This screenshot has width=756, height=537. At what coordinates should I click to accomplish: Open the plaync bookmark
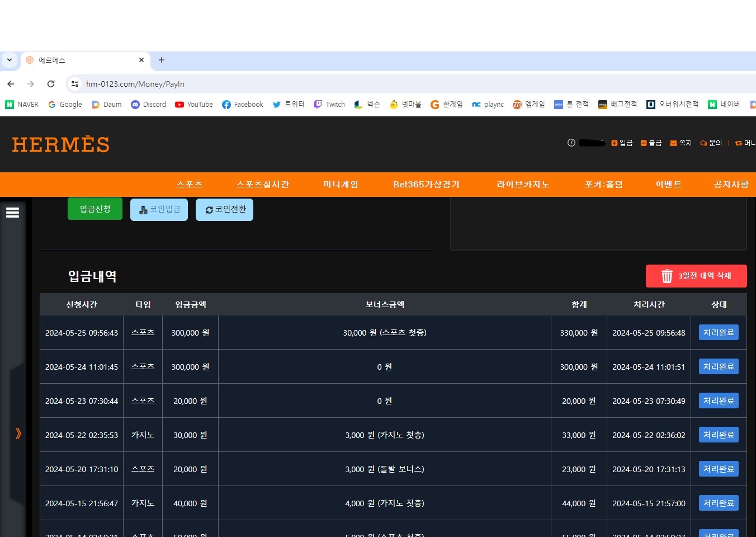(488, 105)
